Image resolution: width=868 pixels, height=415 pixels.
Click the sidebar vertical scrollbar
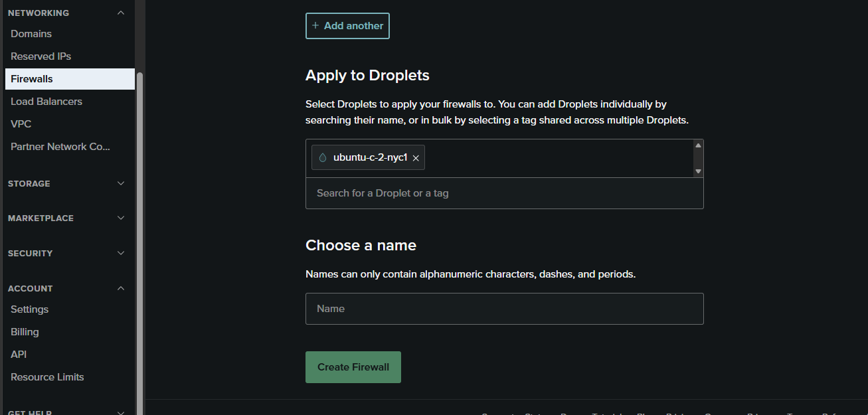click(x=139, y=239)
